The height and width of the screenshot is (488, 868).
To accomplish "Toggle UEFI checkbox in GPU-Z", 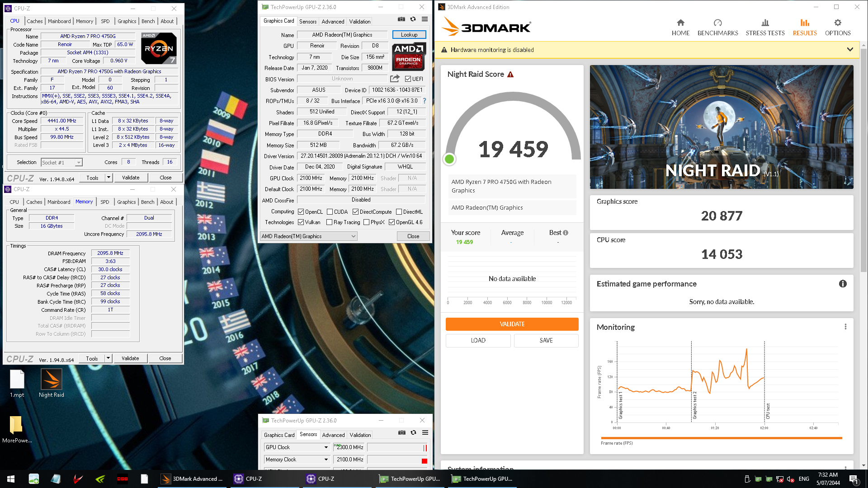I will click(x=408, y=79).
